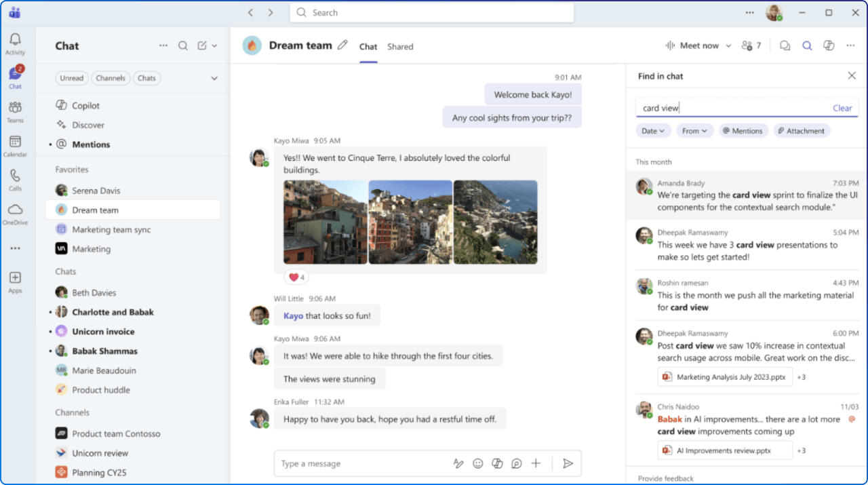
Task: Open Teams in the left rail
Action: pyautogui.click(x=15, y=111)
